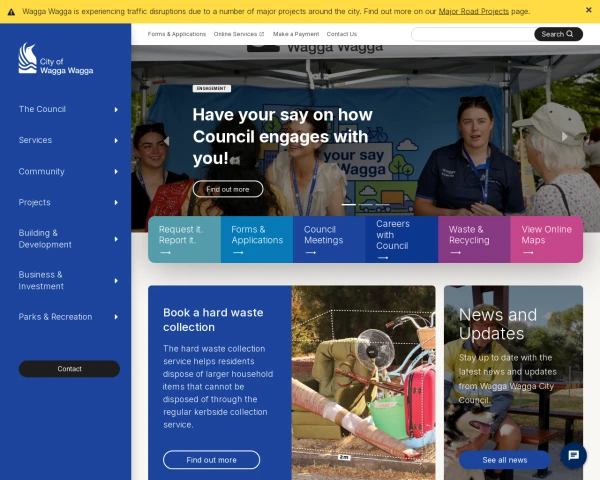Click Find out more for hard waste
The height and width of the screenshot is (480, 600).
212,460
